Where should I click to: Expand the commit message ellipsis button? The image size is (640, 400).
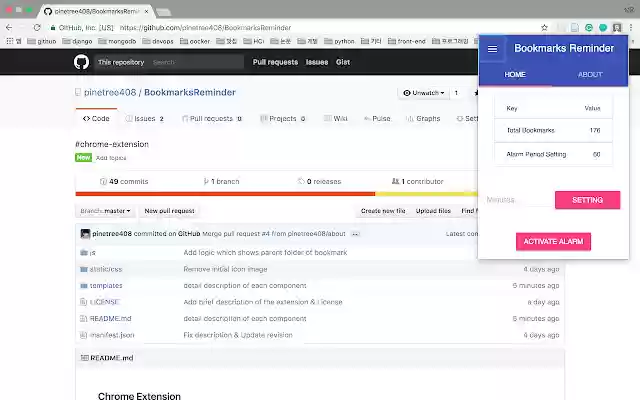[355, 234]
